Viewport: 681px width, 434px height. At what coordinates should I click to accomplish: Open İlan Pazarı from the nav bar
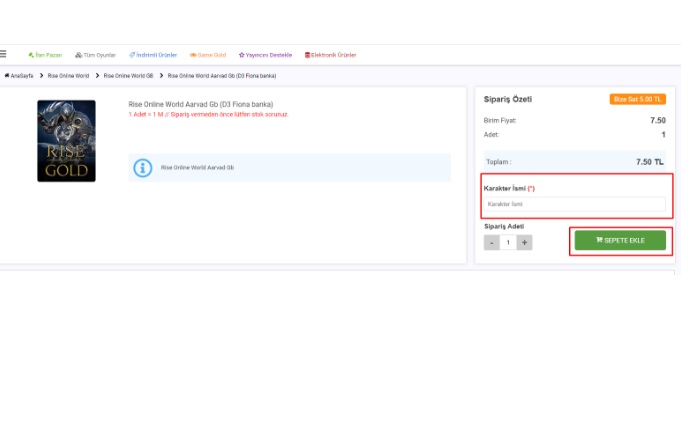pyautogui.click(x=46, y=55)
